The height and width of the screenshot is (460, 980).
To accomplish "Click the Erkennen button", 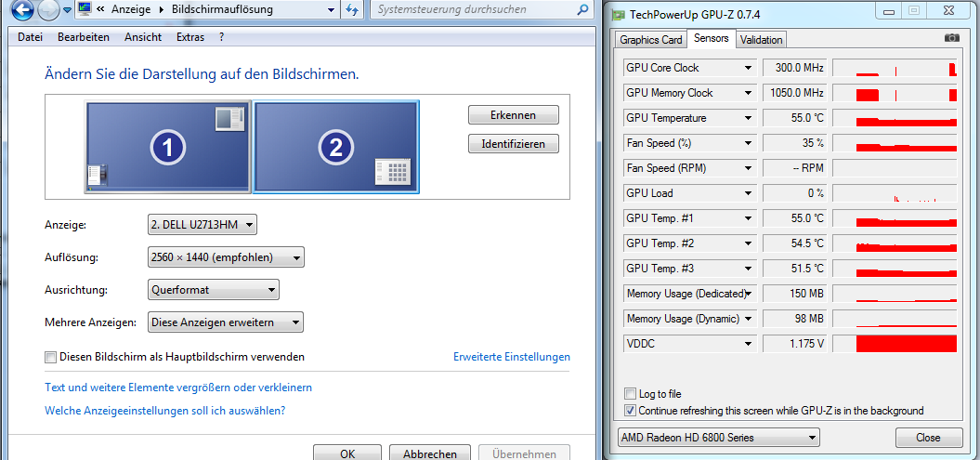I will (x=513, y=115).
